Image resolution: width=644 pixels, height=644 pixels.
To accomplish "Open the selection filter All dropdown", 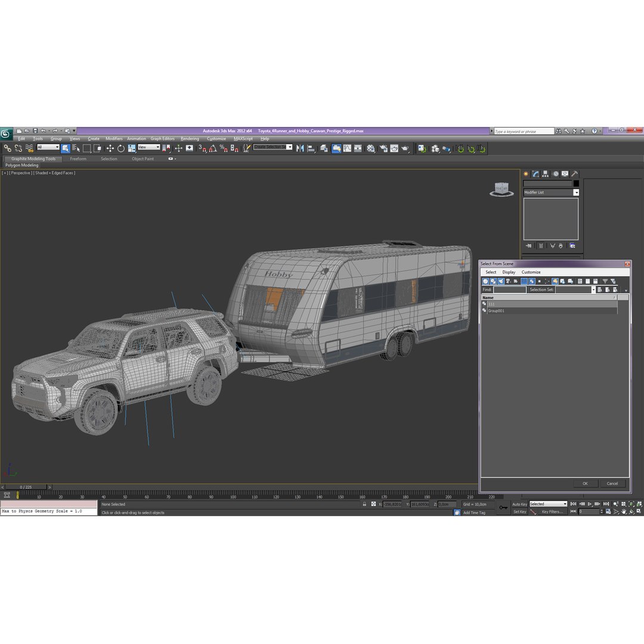I will tap(48, 147).
